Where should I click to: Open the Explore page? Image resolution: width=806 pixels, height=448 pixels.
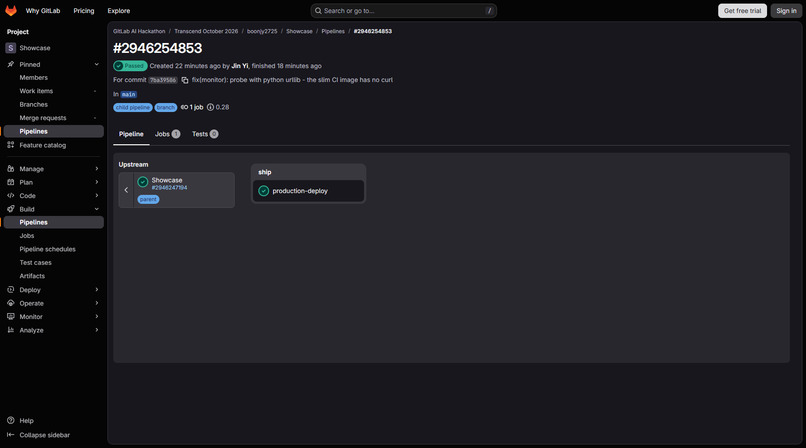click(119, 10)
